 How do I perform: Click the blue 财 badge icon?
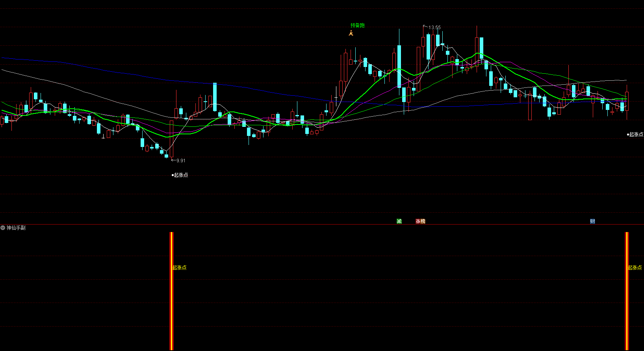[592, 221]
